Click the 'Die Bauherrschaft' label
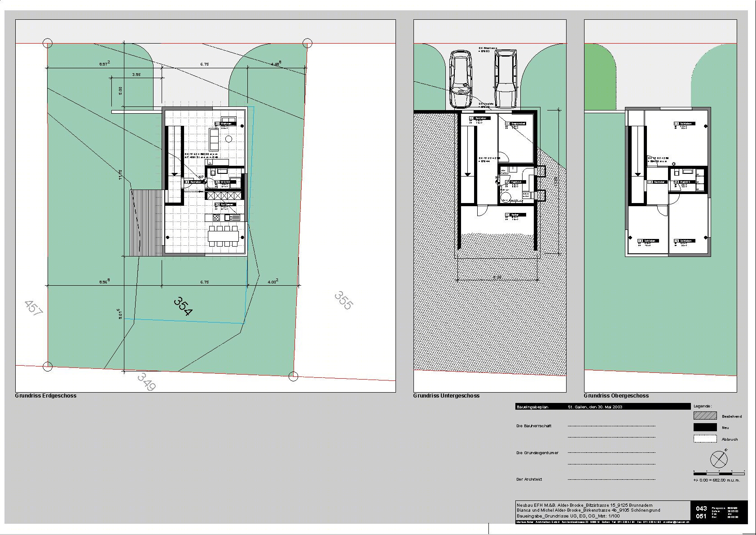 534,426
